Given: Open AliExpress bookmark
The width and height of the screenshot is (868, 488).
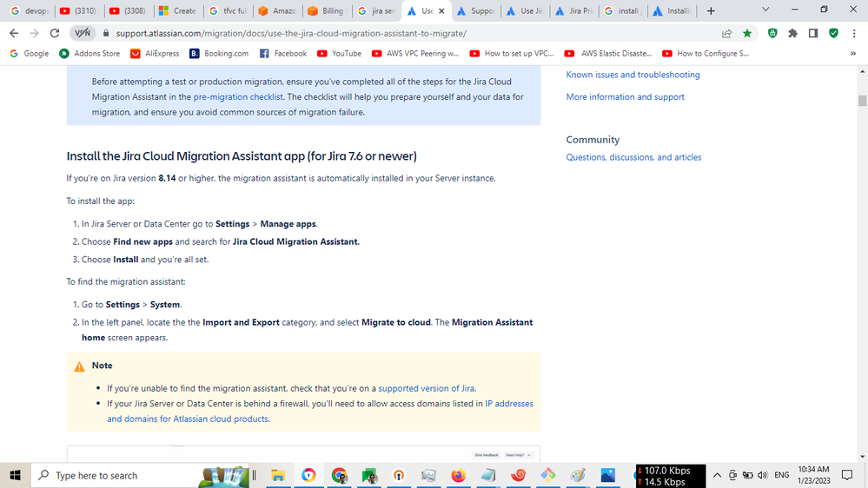Looking at the screenshot, I should 155,54.
